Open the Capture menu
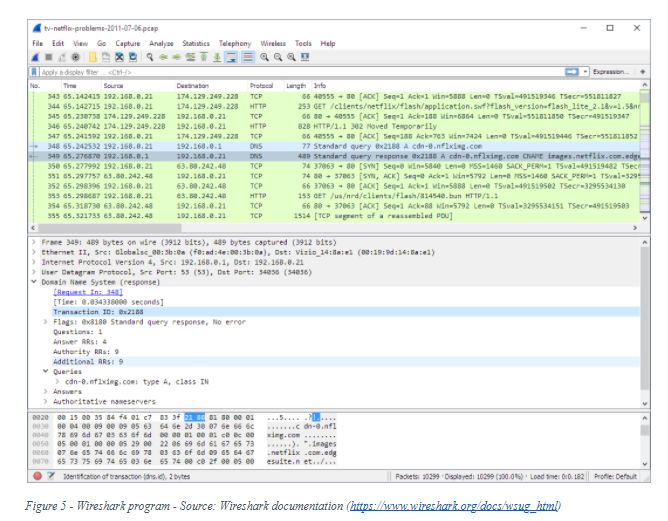Screen dimensions: 668x521 (x=127, y=43)
